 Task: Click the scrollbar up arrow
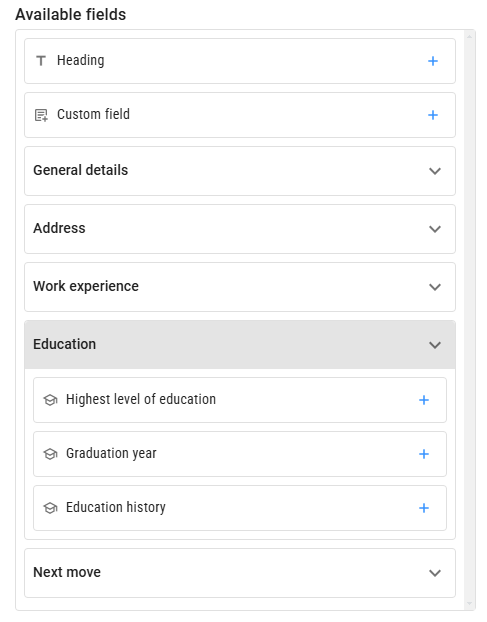point(470,36)
